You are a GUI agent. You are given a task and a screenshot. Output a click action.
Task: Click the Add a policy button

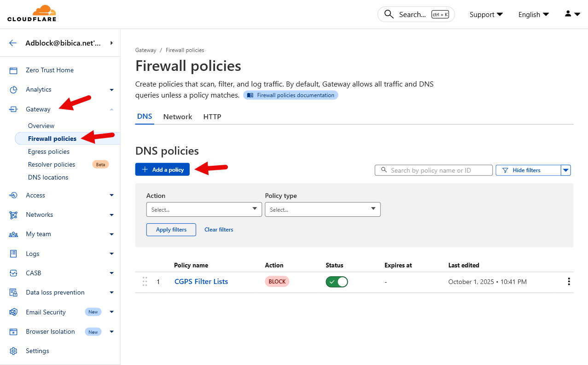[162, 169]
